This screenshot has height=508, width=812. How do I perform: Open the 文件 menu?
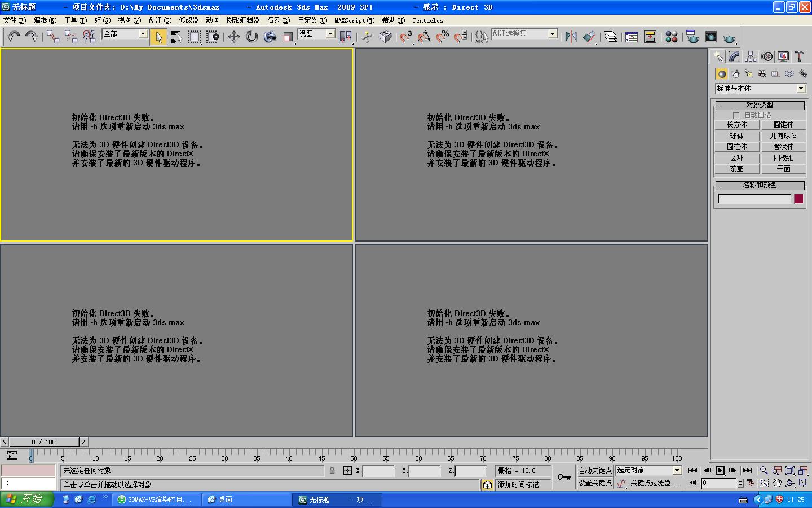tap(15, 20)
